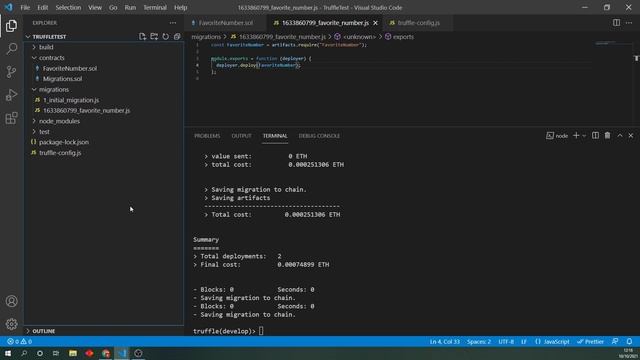The height and width of the screenshot is (360, 640).
Task: Close the terminal panel
Action: 631,136
